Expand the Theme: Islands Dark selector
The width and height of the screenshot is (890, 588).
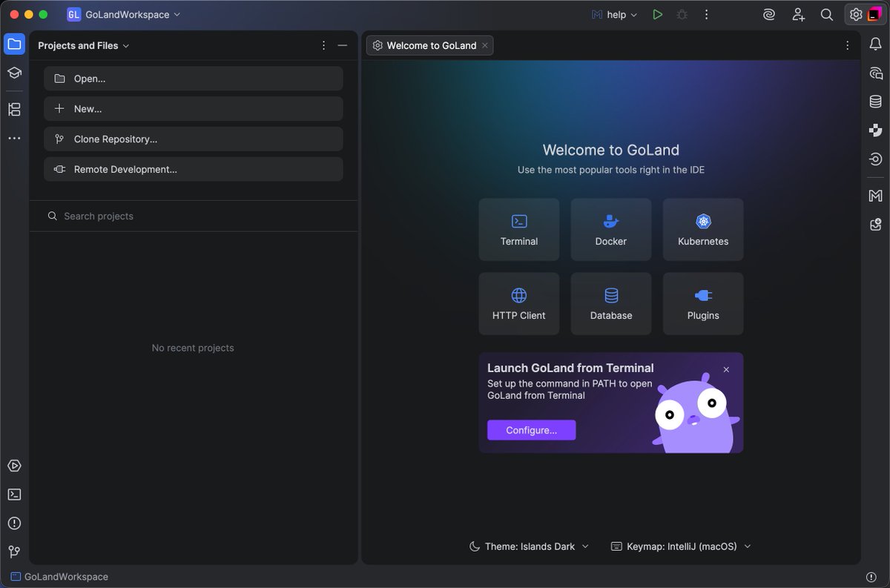tap(529, 546)
